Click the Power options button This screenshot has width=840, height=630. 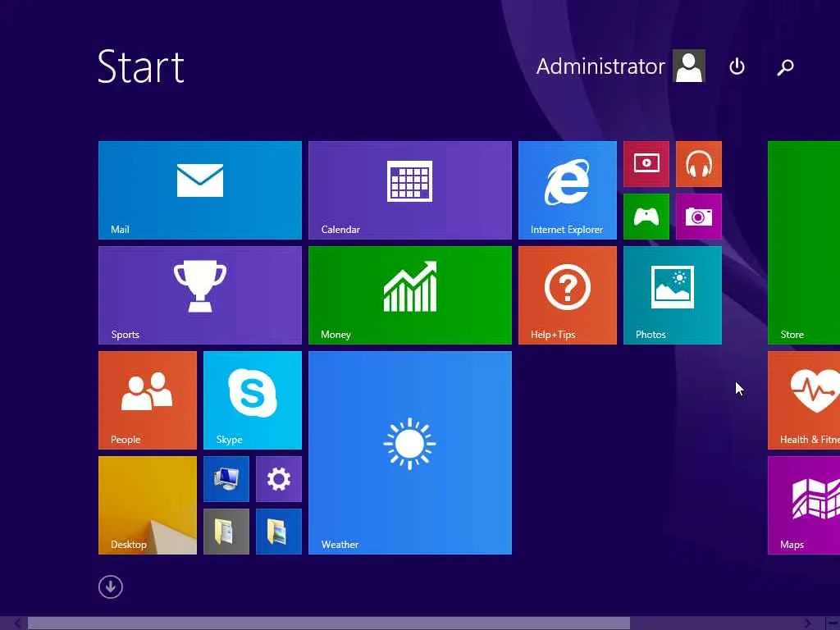click(737, 66)
